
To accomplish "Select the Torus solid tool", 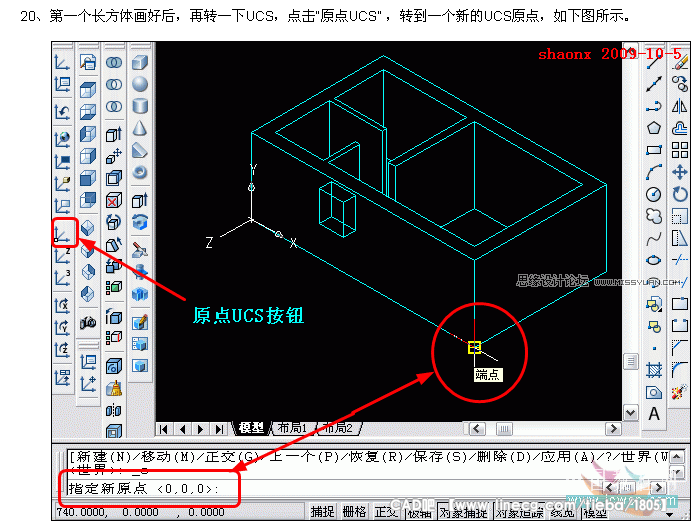I will 140,172.
